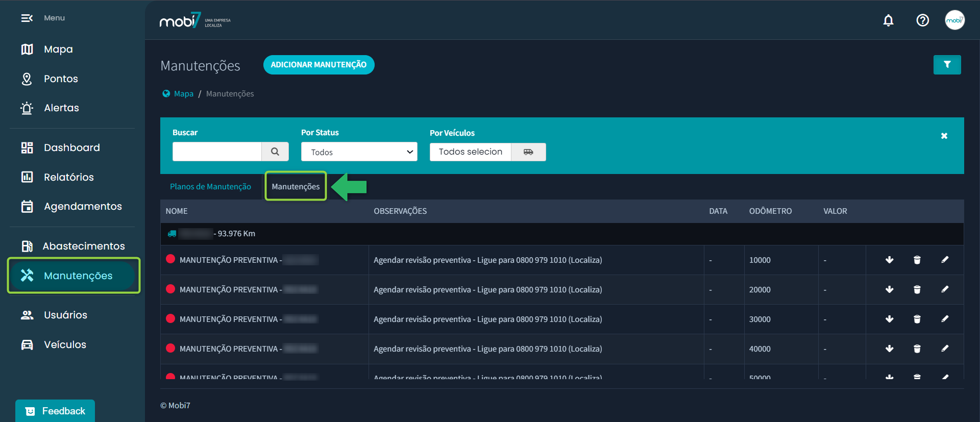This screenshot has height=422, width=980.
Task: Delete the 40000 odometer maintenance row
Action: coord(917,349)
